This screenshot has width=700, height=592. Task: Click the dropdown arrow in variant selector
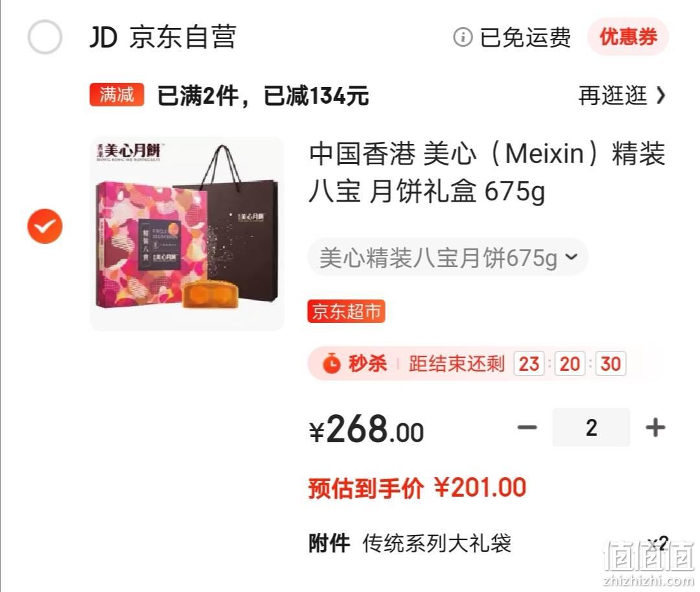tap(572, 257)
